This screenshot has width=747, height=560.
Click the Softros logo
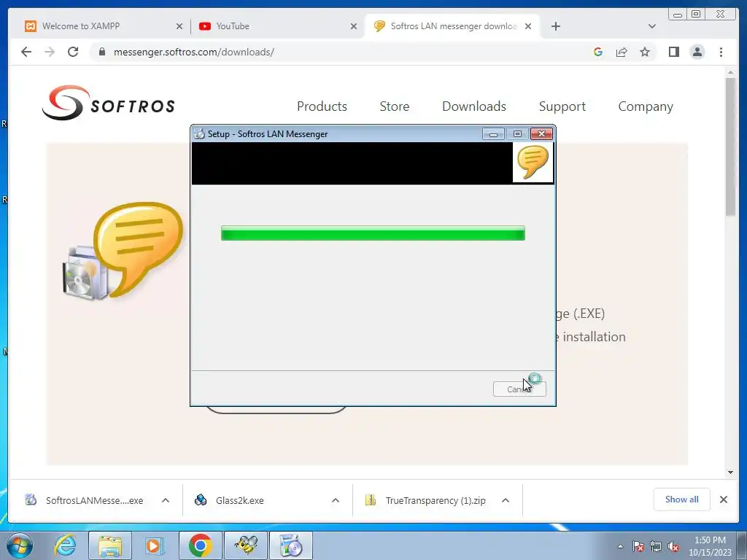[x=108, y=103]
